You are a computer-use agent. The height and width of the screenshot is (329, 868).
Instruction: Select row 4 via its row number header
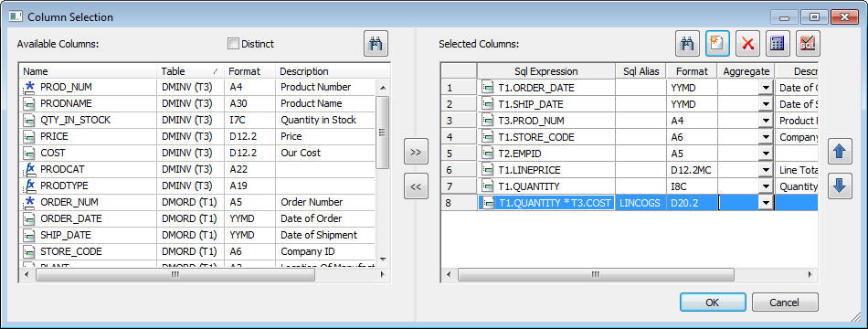459,137
